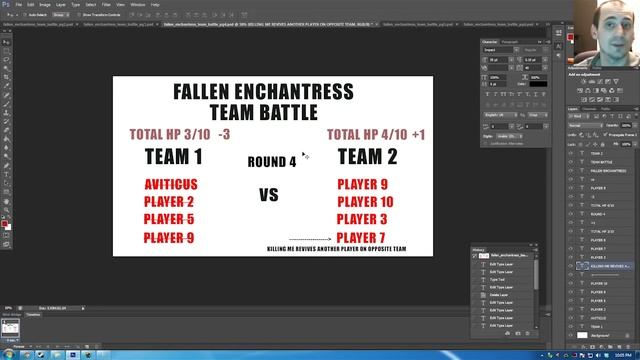Open the File menu
The width and height of the screenshot is (640, 360).
coord(18,4)
